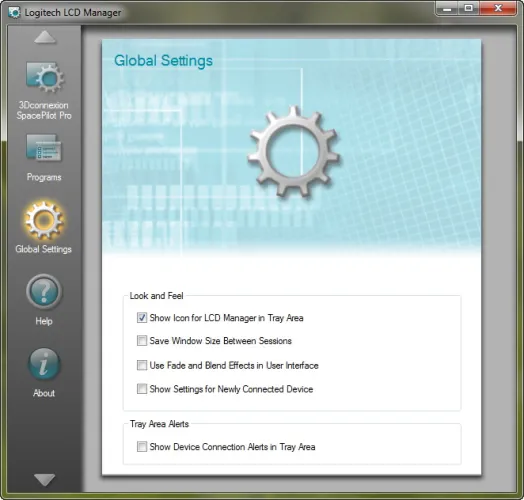Image resolution: width=524 pixels, height=500 pixels.
Task: Click the Programs sidebar label
Action: click(x=44, y=177)
